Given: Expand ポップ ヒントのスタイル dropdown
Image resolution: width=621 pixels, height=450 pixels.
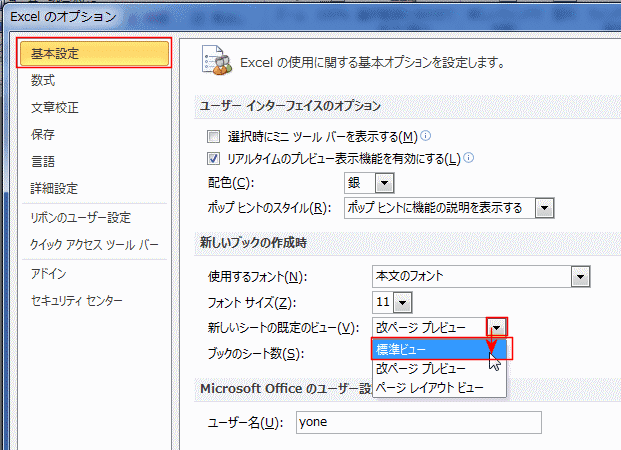Looking at the screenshot, I should (545, 208).
